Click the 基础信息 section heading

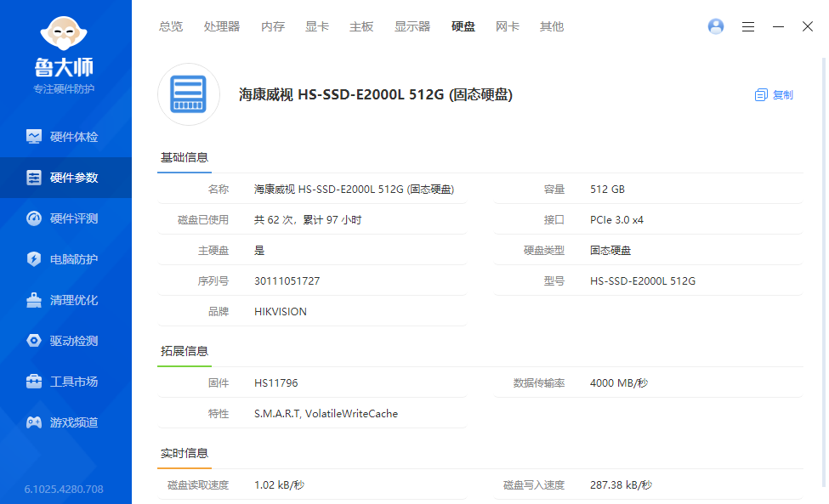tap(185, 157)
